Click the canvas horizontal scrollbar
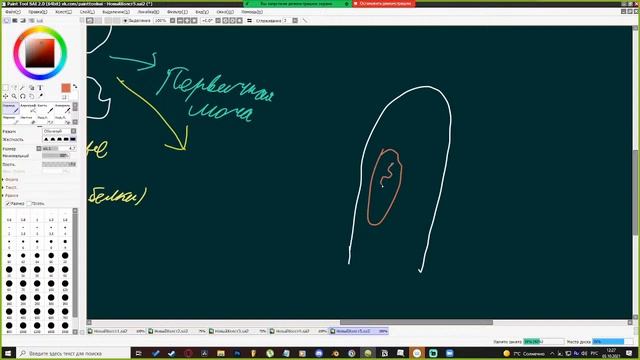 pos(416,322)
